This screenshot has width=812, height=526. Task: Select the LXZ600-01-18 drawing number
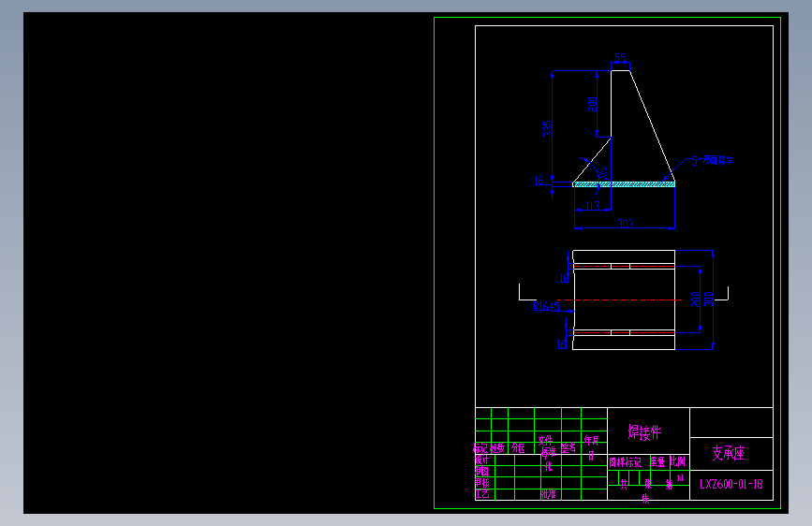point(731,484)
